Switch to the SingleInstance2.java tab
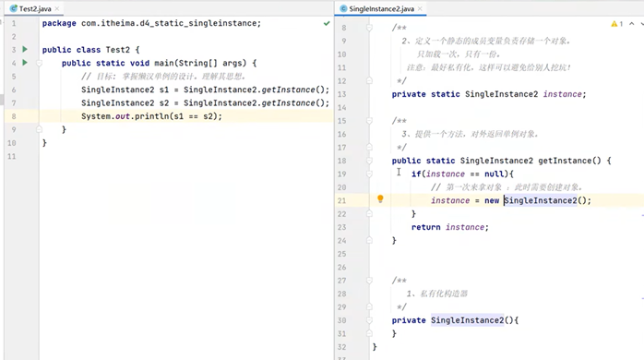The height and width of the screenshot is (360, 644). [x=382, y=8]
